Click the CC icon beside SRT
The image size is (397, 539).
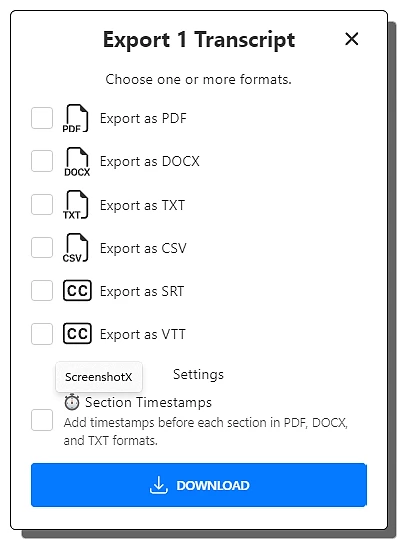(x=77, y=290)
